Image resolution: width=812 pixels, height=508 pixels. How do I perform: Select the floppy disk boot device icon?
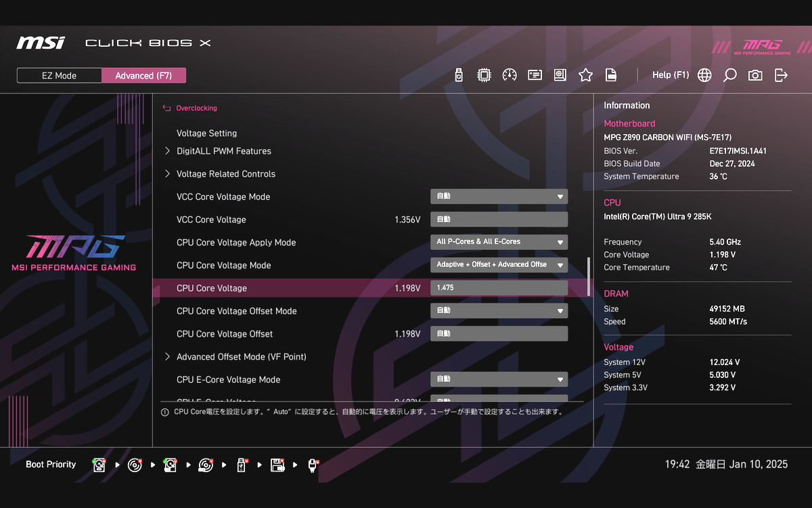click(x=277, y=465)
